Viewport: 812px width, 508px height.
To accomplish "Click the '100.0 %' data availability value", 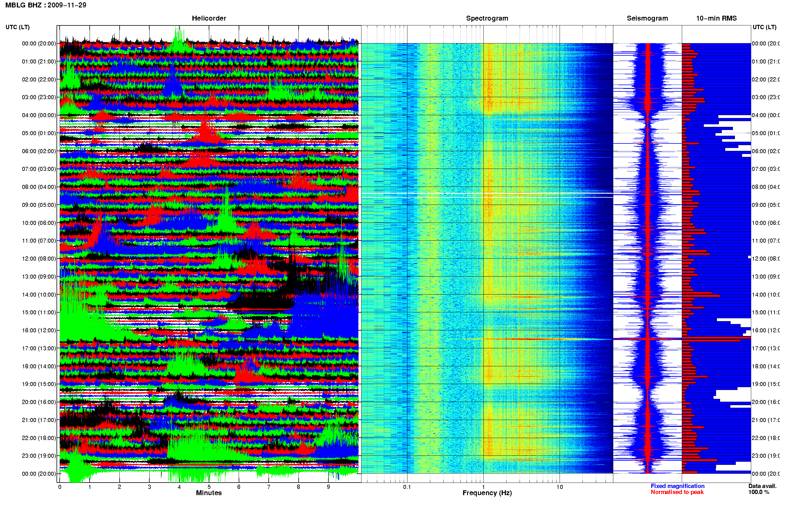I will pos(759,492).
